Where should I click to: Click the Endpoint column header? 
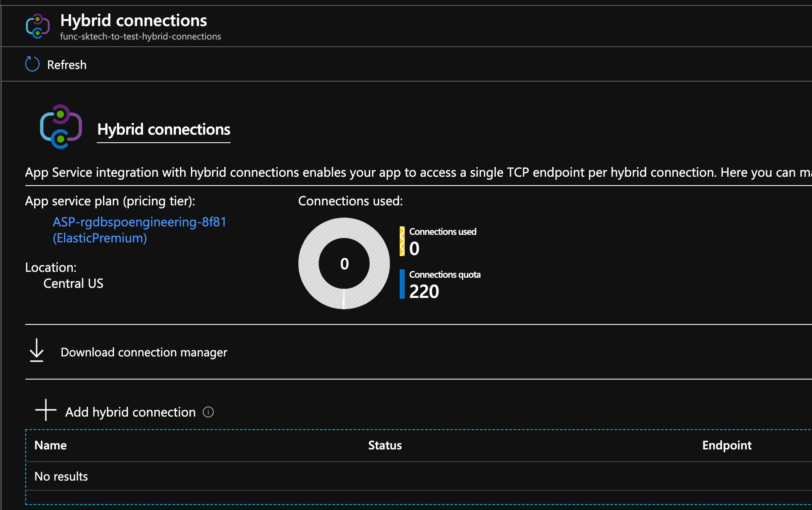(727, 445)
